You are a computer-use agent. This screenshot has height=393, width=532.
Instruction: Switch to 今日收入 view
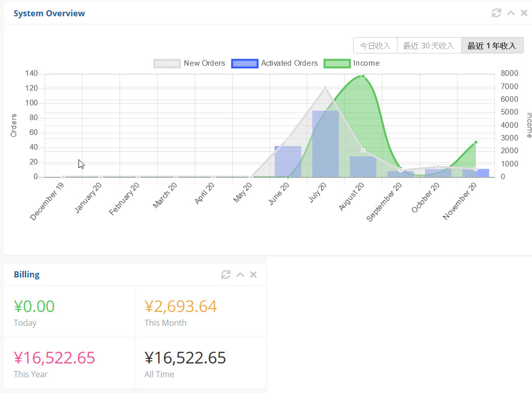pos(375,46)
